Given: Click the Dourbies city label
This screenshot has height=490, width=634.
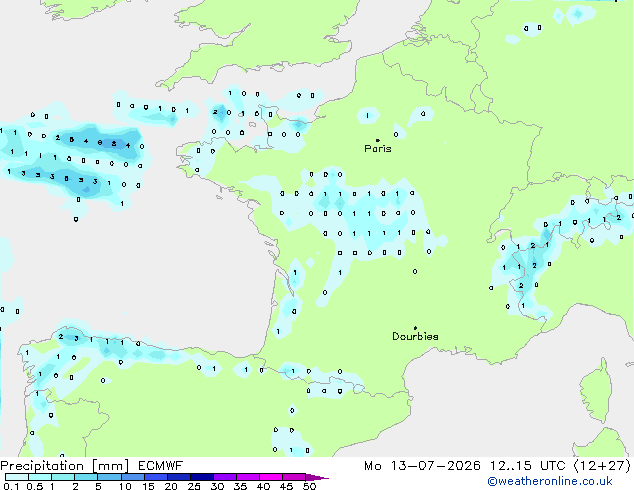Looking at the screenshot, I should point(415,336).
